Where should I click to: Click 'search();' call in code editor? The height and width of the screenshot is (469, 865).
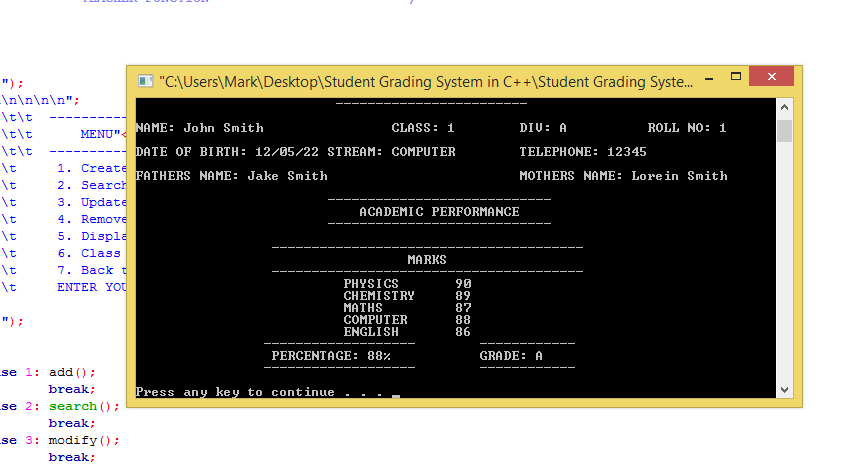point(84,407)
